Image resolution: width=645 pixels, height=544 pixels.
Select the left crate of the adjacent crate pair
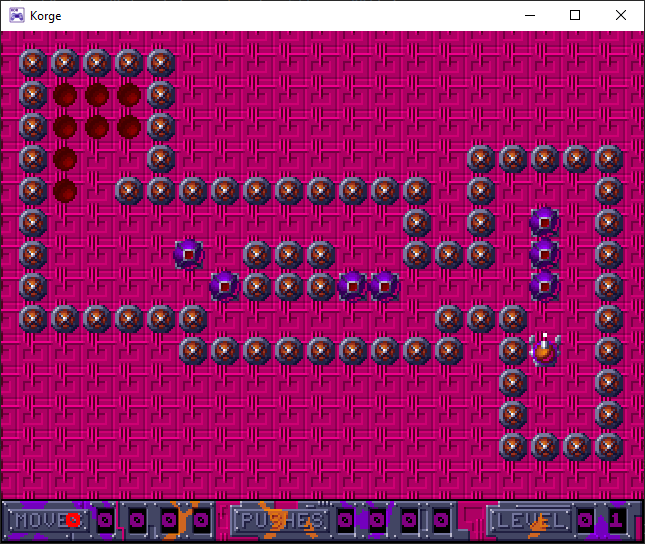(352, 286)
